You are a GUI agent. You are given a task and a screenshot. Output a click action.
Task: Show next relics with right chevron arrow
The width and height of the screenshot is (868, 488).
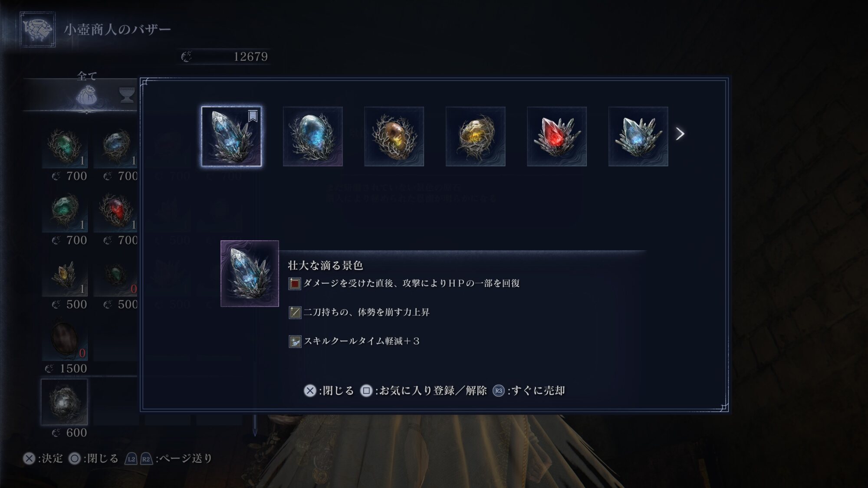point(680,134)
